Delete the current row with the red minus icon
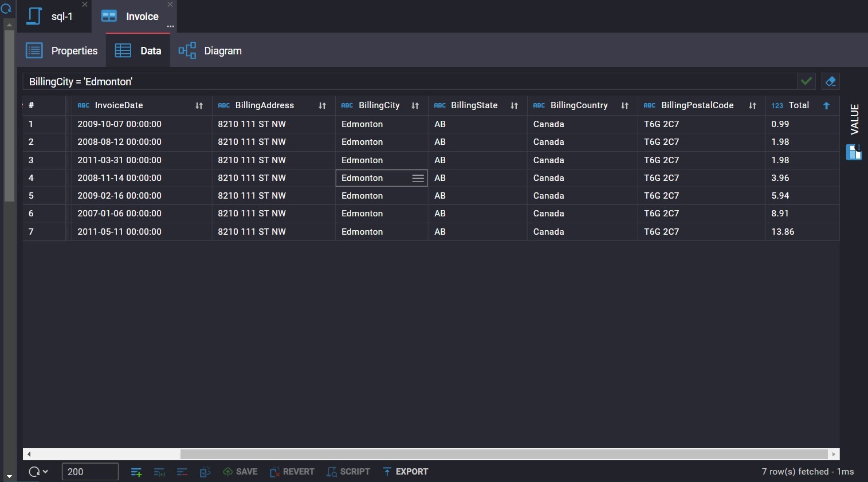 [182, 472]
